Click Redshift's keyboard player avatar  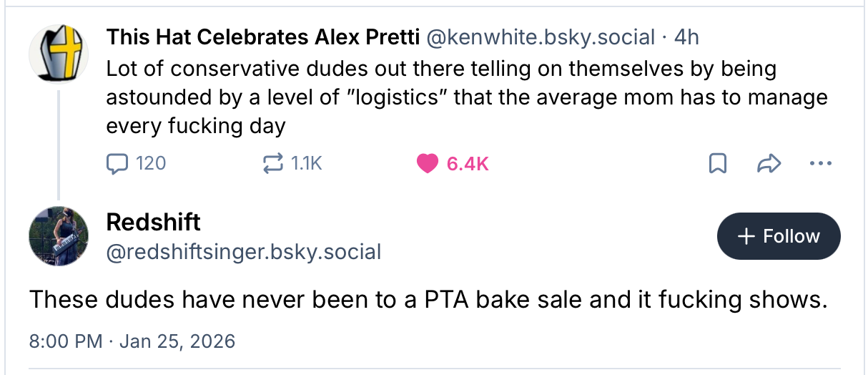59,236
